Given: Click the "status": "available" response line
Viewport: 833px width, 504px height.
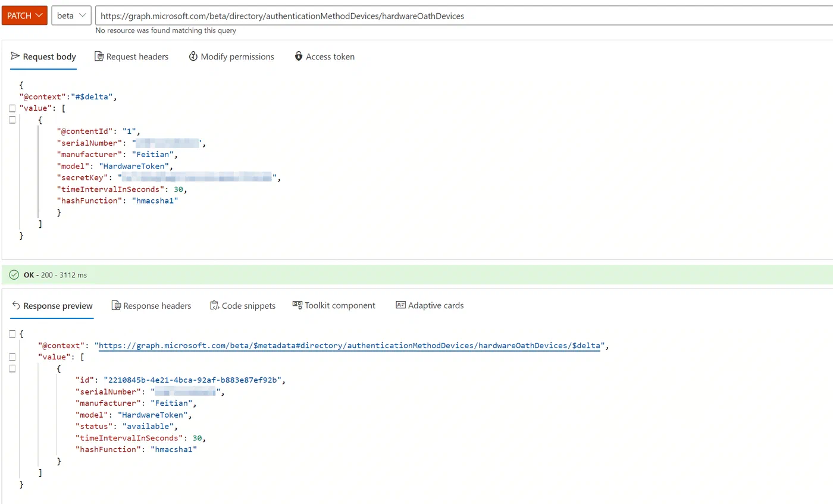Looking at the screenshot, I should pos(126,426).
